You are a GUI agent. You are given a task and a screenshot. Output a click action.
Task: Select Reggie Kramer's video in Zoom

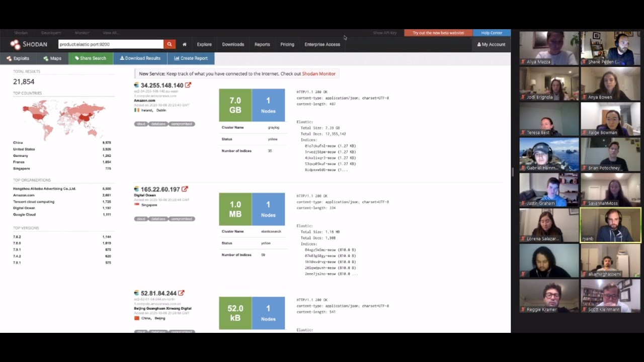point(549,296)
